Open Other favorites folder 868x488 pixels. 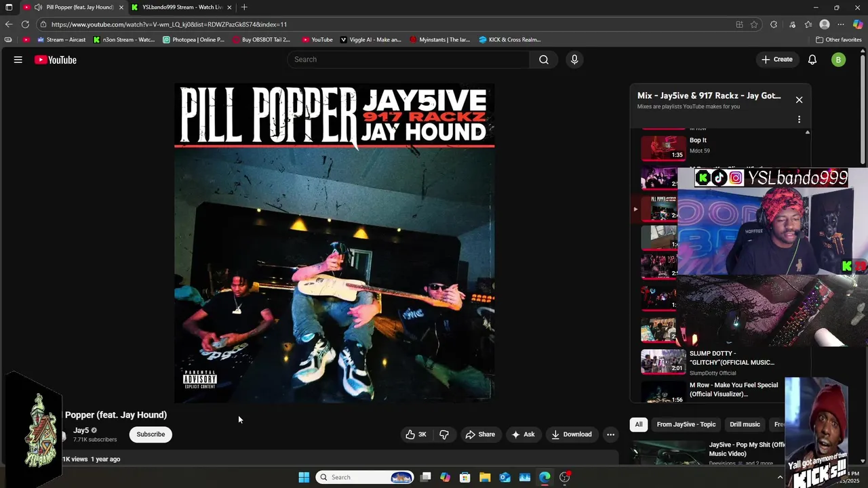[x=838, y=39]
